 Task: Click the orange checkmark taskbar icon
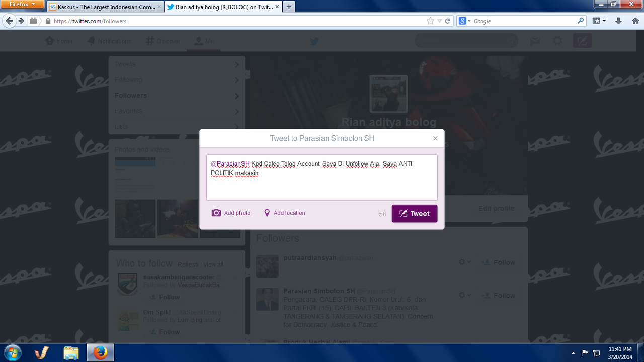point(41,353)
